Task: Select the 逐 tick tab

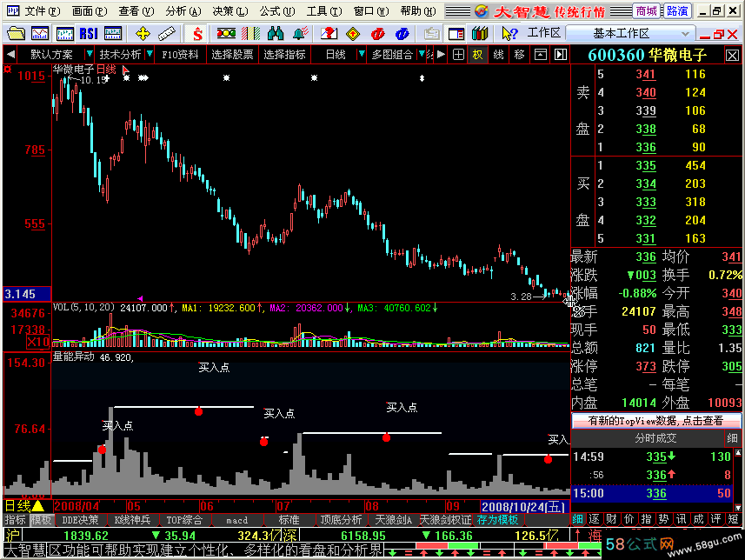Action: (595, 519)
